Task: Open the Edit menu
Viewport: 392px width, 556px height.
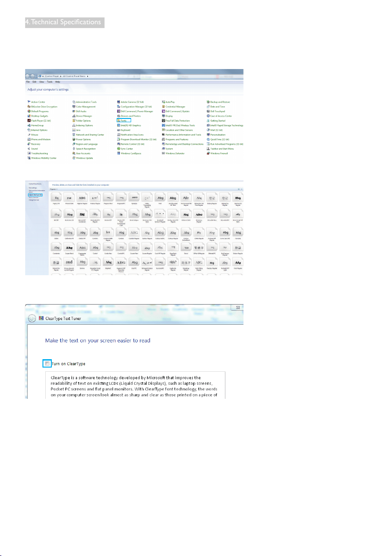Action: pyautogui.click(x=35, y=82)
